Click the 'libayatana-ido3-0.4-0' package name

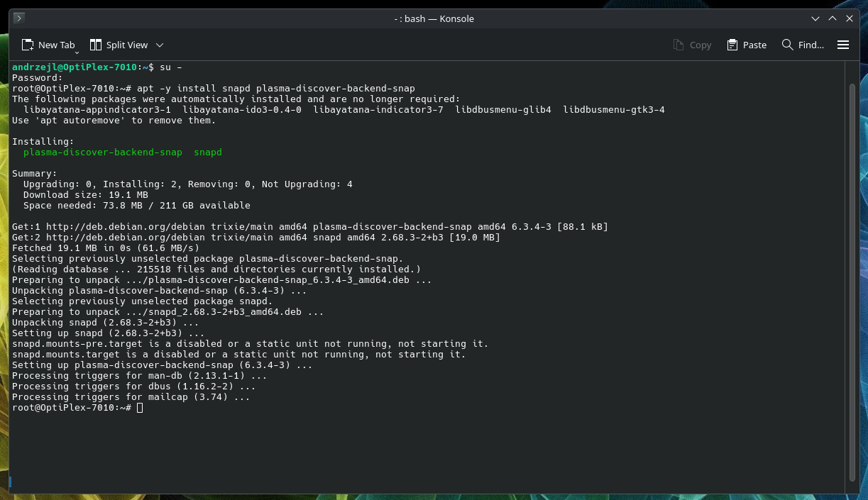[x=242, y=109]
